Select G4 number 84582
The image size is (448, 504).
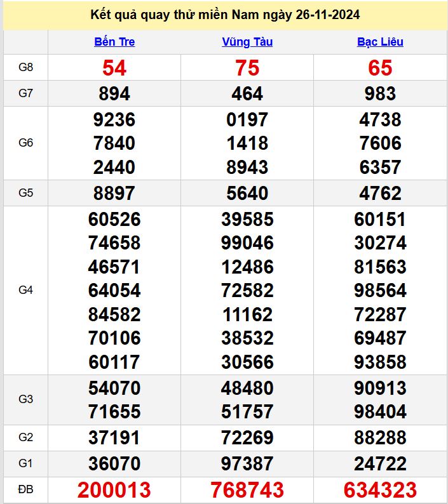114,314
